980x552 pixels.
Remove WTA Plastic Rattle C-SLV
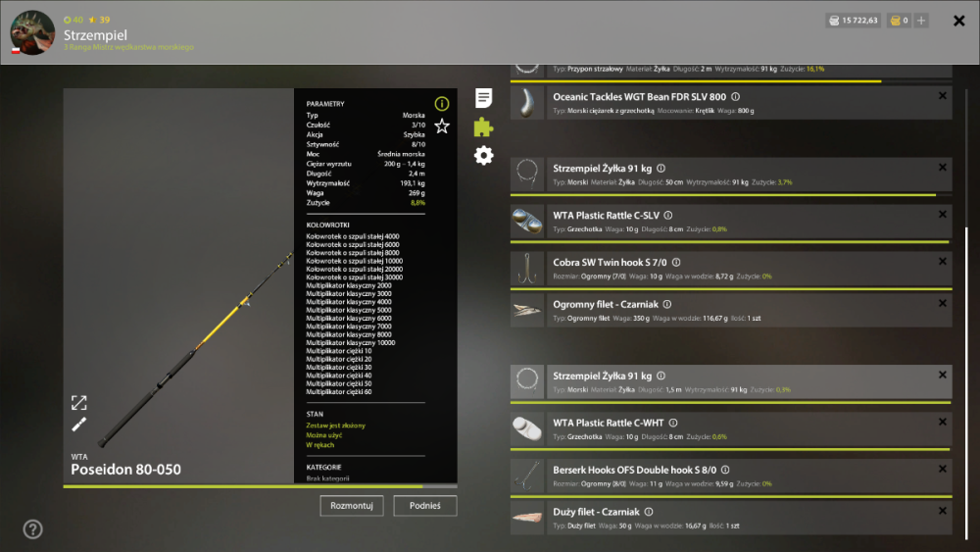tap(943, 215)
